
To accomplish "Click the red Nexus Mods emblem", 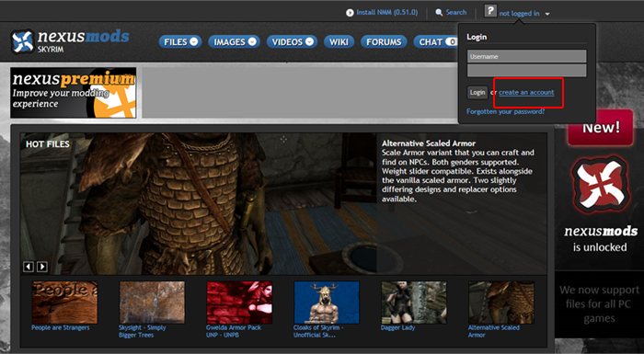I will 600,185.
